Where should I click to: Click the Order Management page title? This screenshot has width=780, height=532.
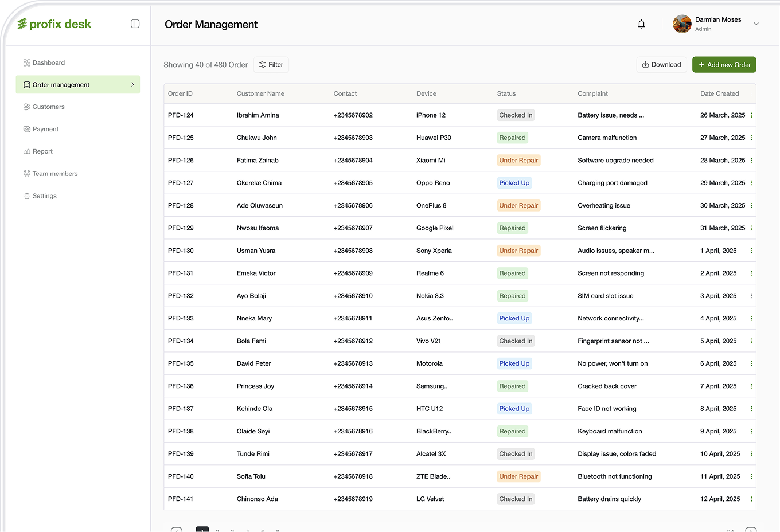click(211, 24)
